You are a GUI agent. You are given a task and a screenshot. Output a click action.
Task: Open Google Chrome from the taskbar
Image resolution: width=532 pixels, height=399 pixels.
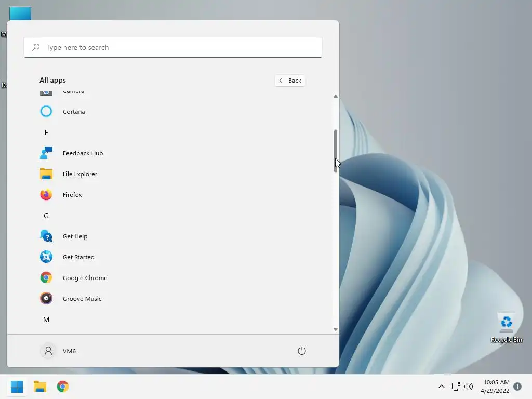pos(63,387)
